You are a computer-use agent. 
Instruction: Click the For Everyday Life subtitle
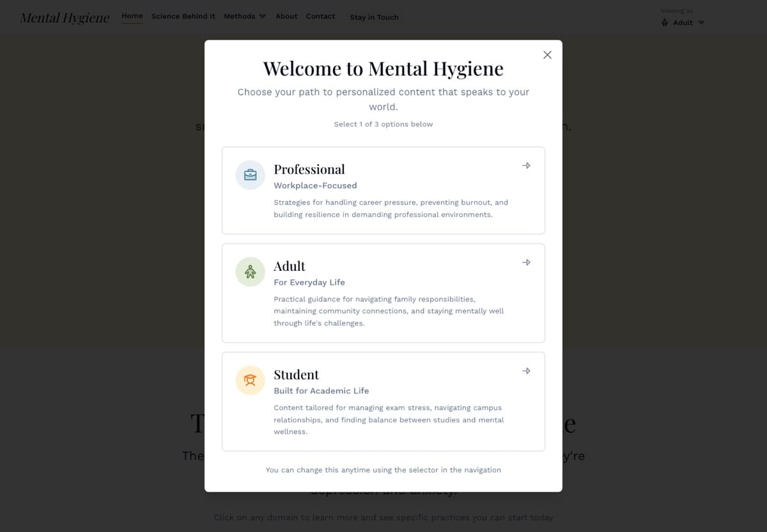(309, 282)
